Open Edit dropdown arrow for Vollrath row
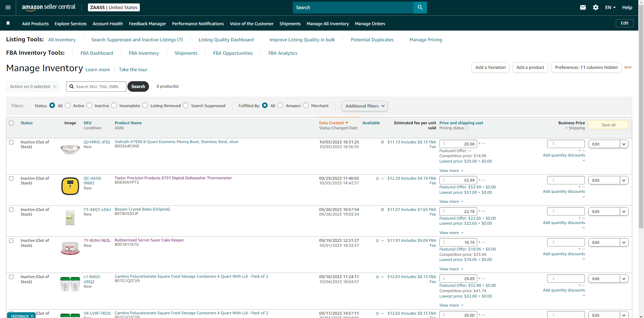 [624, 144]
